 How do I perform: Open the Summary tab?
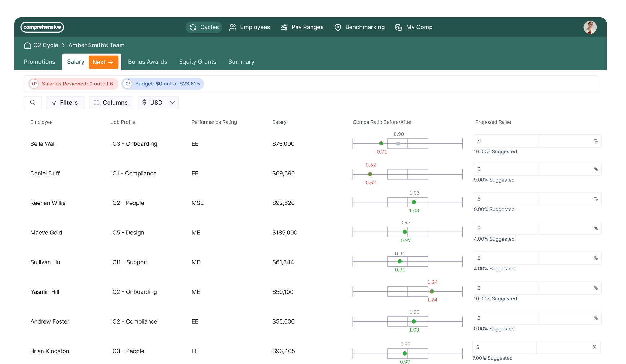[x=241, y=62]
